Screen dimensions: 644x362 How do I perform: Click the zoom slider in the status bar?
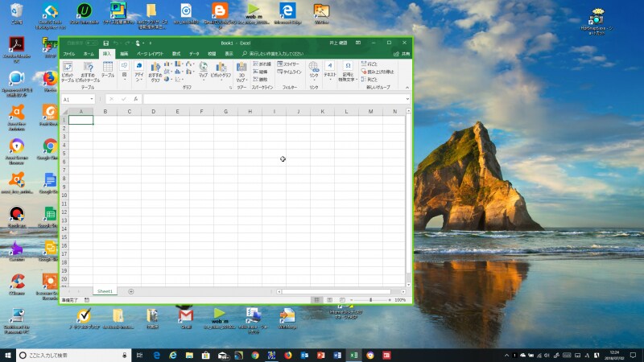coord(373,299)
